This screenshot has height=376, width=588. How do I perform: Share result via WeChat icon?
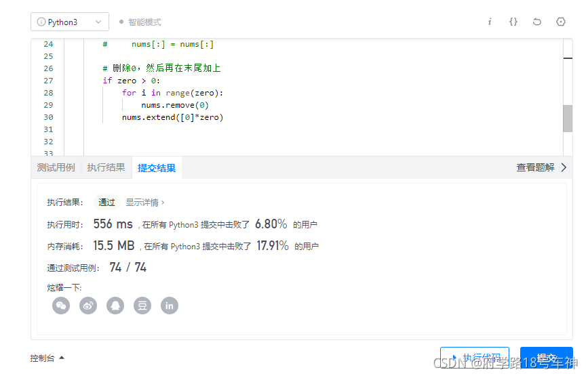point(61,306)
